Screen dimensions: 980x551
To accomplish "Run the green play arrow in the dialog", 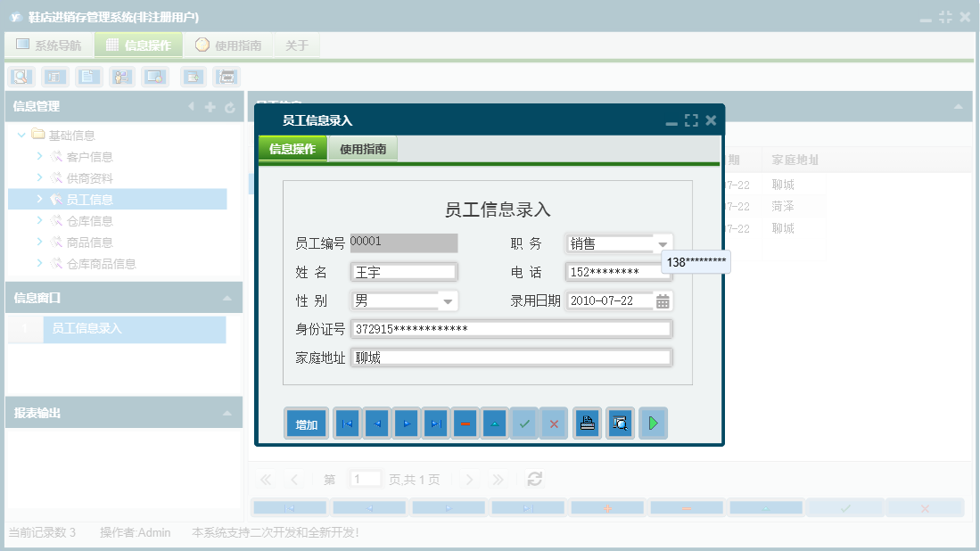I will [x=653, y=424].
